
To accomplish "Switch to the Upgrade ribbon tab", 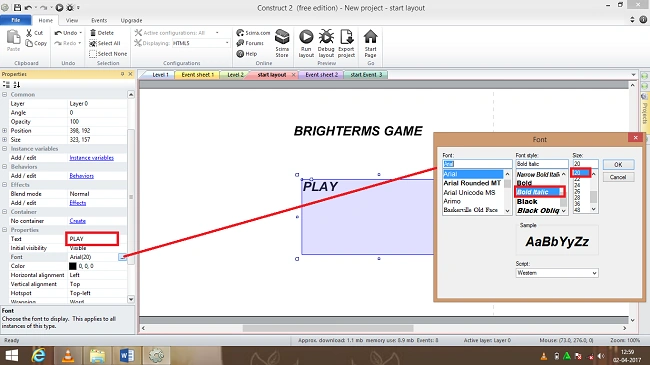I will coord(131,20).
